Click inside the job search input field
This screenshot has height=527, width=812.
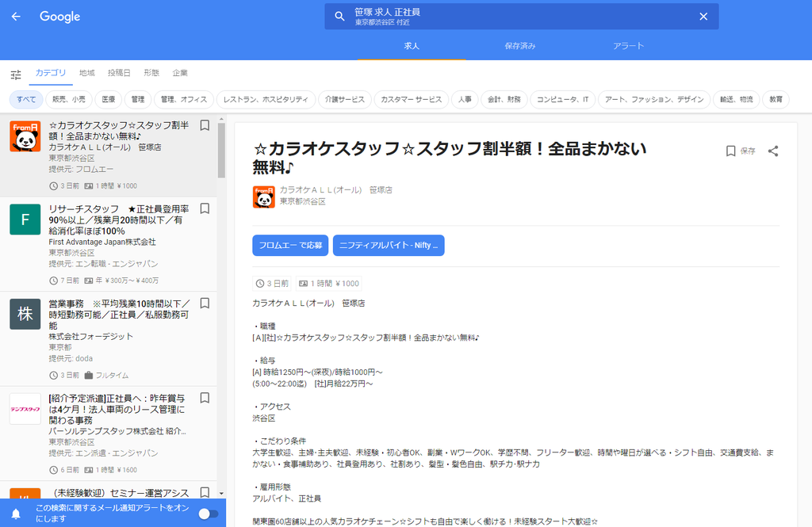pos(476,16)
